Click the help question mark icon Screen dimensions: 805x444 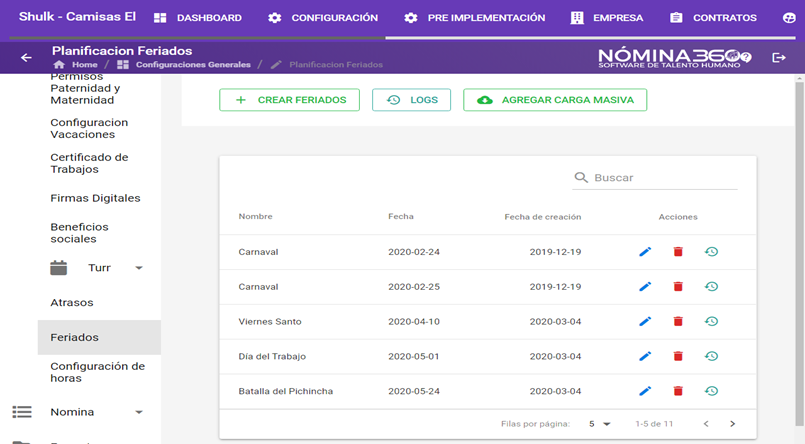[746, 57]
